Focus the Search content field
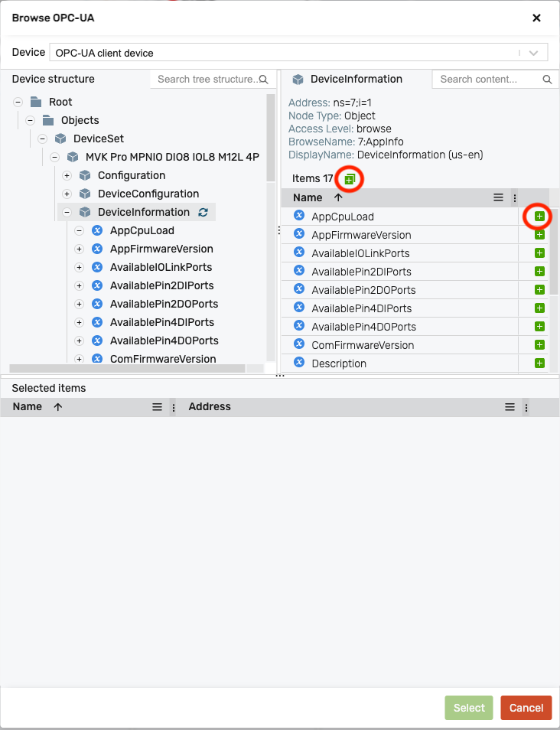560x730 pixels. 489,80
